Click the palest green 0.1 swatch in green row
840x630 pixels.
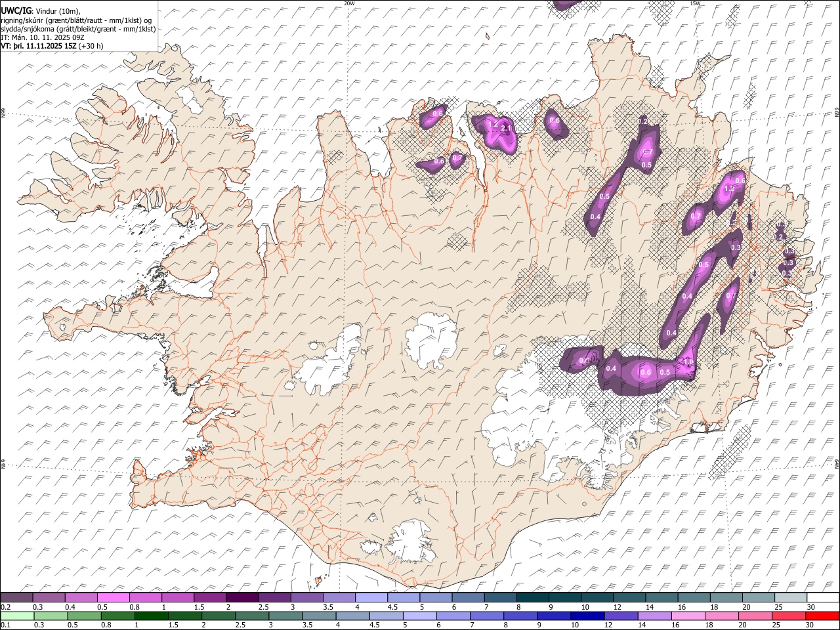click(x=18, y=616)
